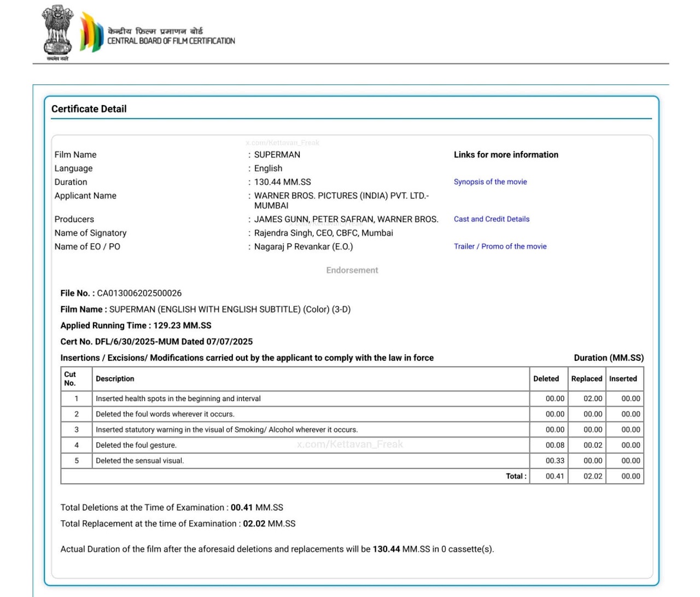Image resolution: width=700 pixels, height=597 pixels.
Task: Select producers James Gunn, Peter Safran text
Action: click(x=346, y=219)
